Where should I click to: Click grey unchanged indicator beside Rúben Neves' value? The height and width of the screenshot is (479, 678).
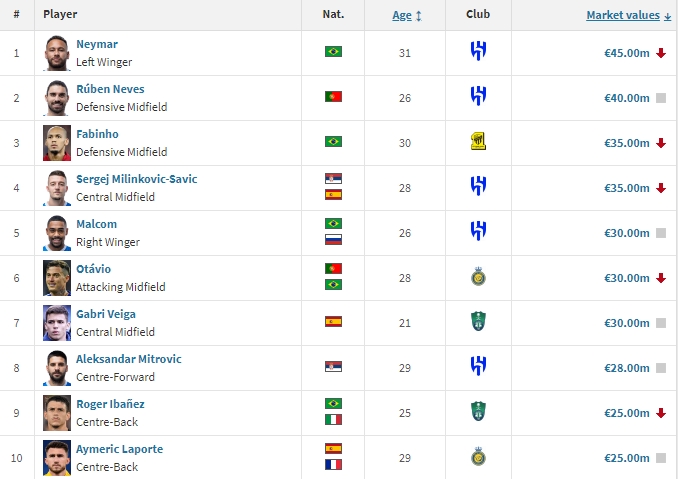tap(661, 98)
